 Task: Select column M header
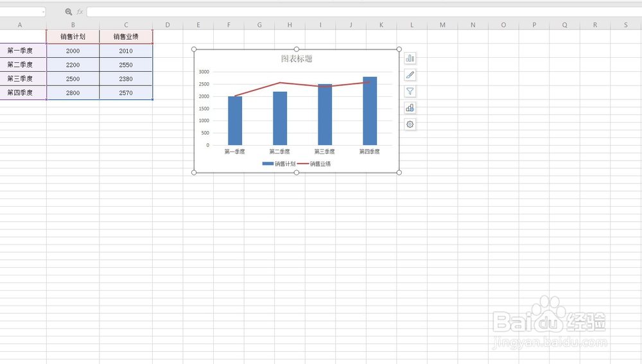point(442,25)
